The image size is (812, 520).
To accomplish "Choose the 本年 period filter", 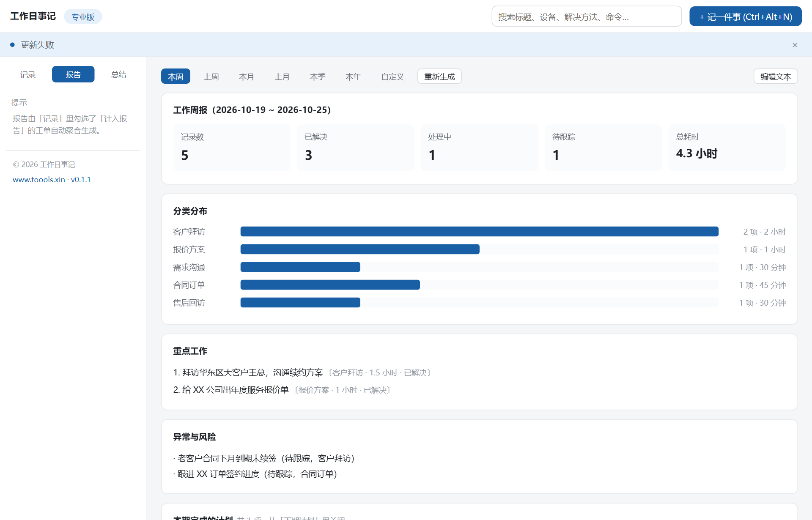I will coord(353,77).
